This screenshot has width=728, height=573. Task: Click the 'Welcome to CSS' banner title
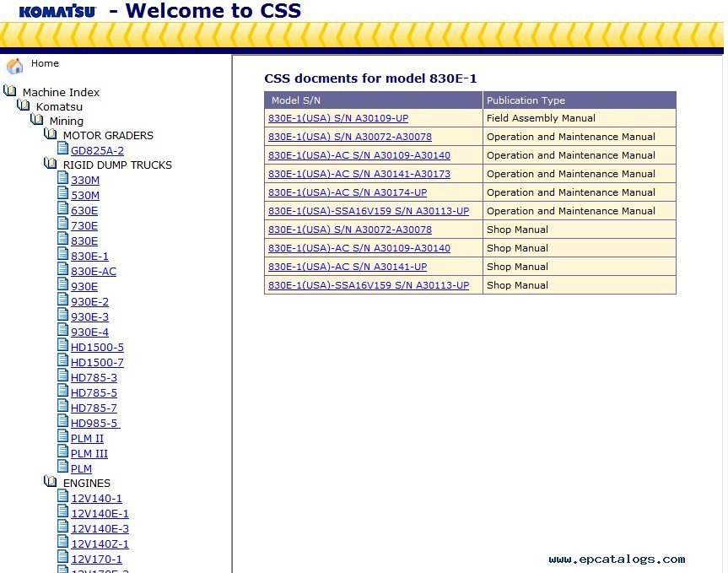click(213, 11)
